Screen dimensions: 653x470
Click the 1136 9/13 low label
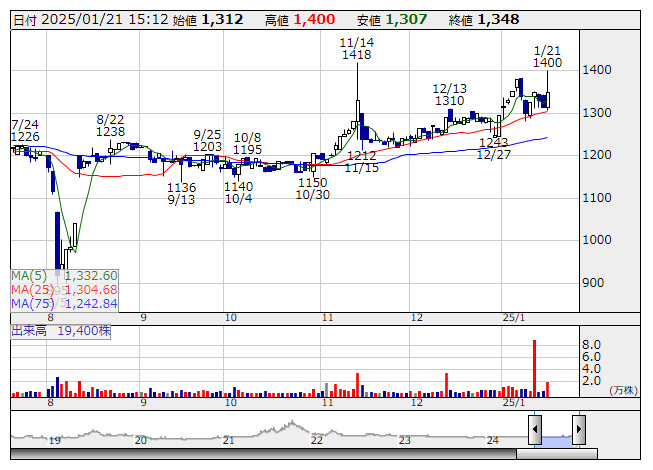click(181, 194)
